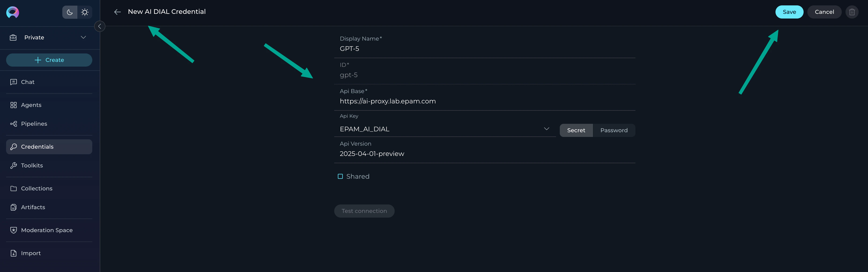Screen dimensions: 868x272
Task: Enable dark mode with the moon toggle
Action: [x=69, y=12]
